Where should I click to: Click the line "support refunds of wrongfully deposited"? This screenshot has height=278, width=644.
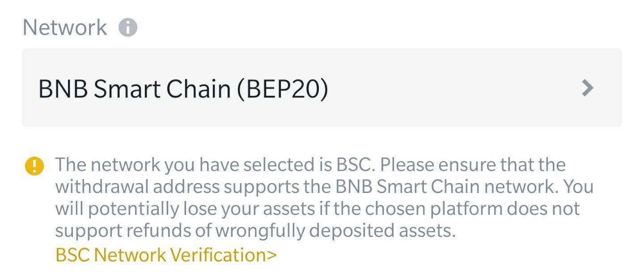coord(255,231)
